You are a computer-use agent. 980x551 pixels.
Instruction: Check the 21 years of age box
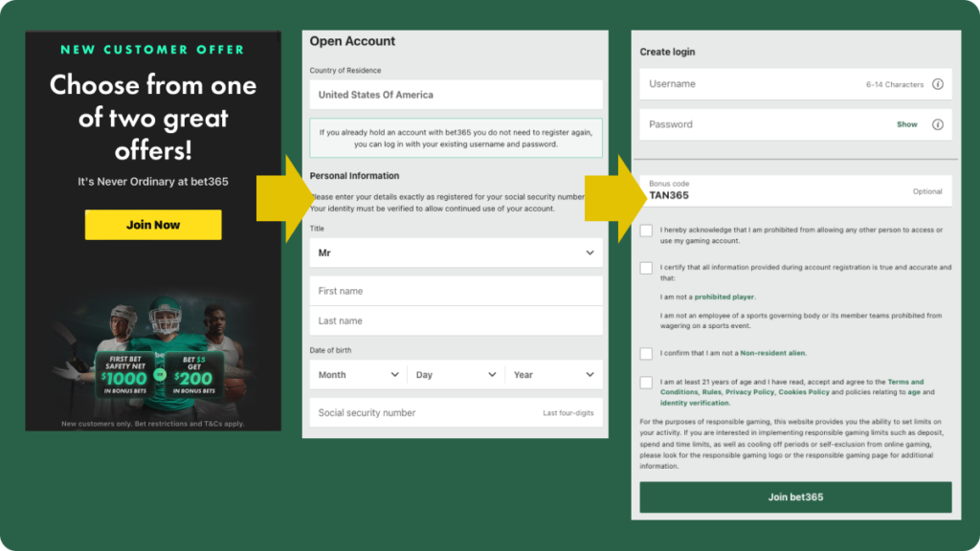click(x=646, y=383)
